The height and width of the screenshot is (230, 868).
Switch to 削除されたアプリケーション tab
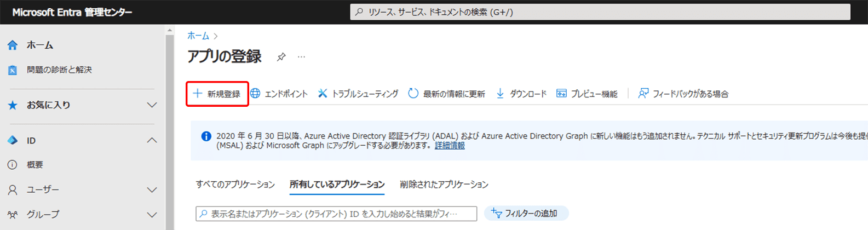pos(444,185)
